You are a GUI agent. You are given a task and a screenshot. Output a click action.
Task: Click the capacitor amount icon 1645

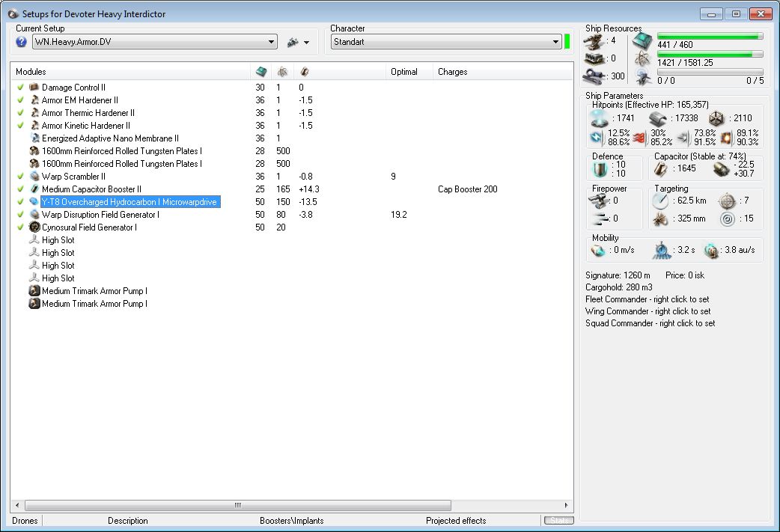(x=661, y=169)
